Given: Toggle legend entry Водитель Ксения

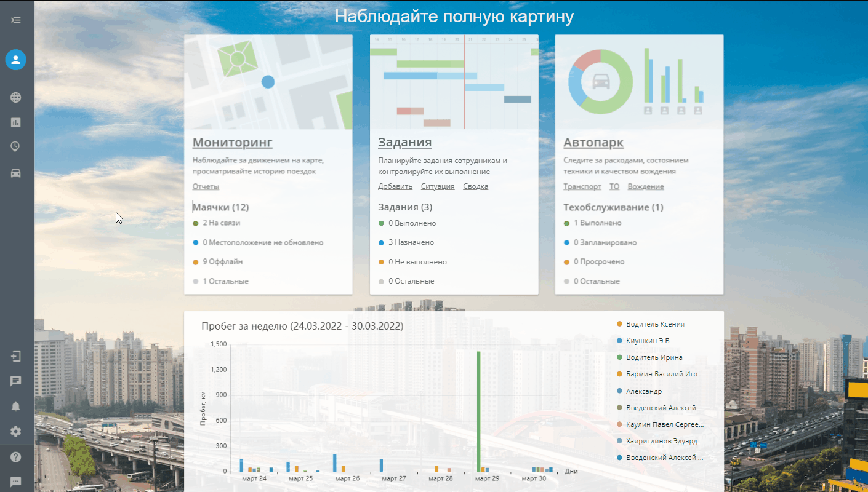Looking at the screenshot, I should 651,324.
